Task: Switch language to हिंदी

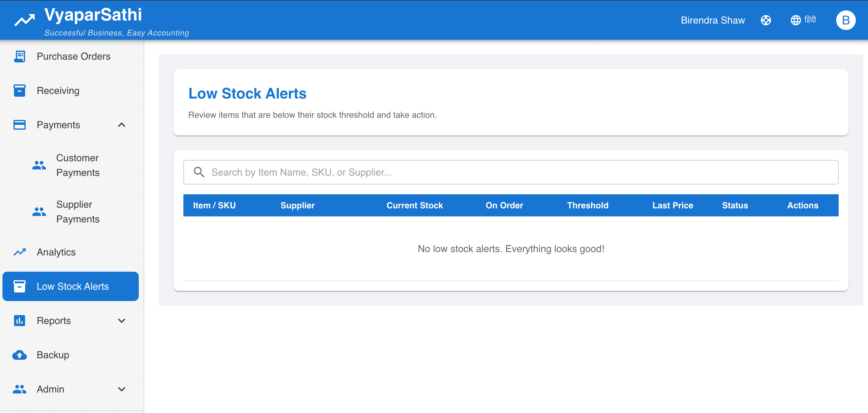Action: tap(810, 20)
